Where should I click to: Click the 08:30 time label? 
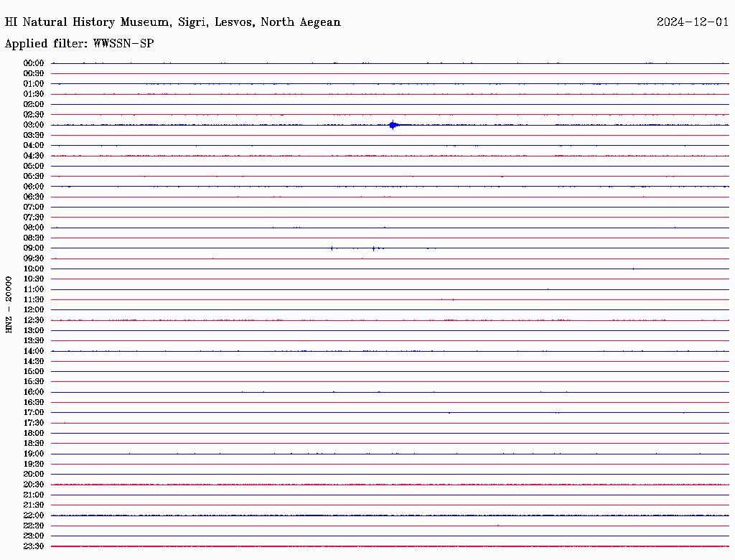(x=34, y=238)
